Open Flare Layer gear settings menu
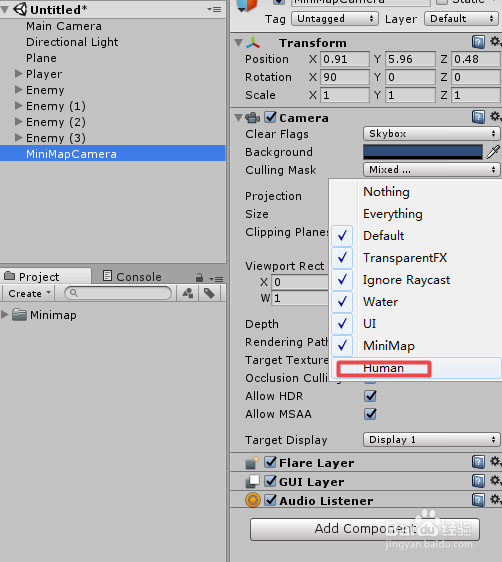This screenshot has width=502, height=562. [495, 462]
